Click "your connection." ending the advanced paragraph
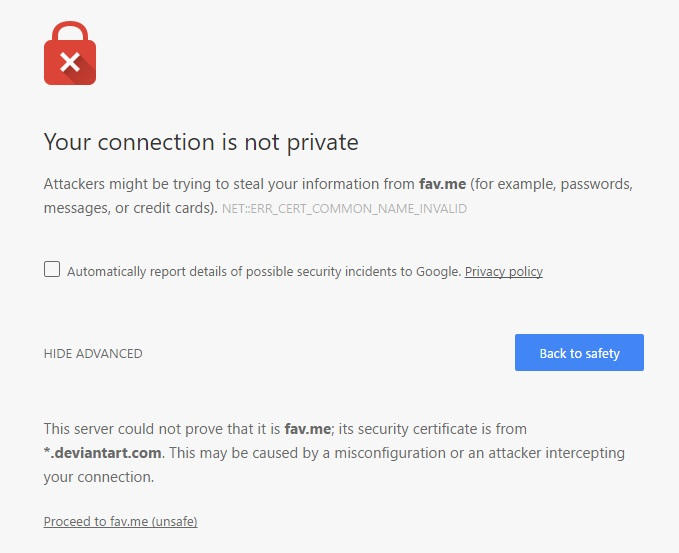This screenshot has width=679, height=553. point(99,477)
